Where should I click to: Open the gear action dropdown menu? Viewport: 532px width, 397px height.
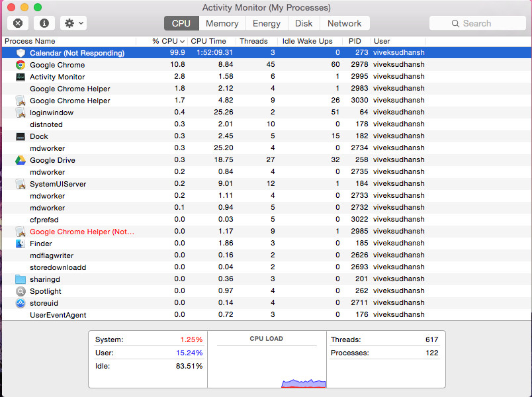point(73,23)
